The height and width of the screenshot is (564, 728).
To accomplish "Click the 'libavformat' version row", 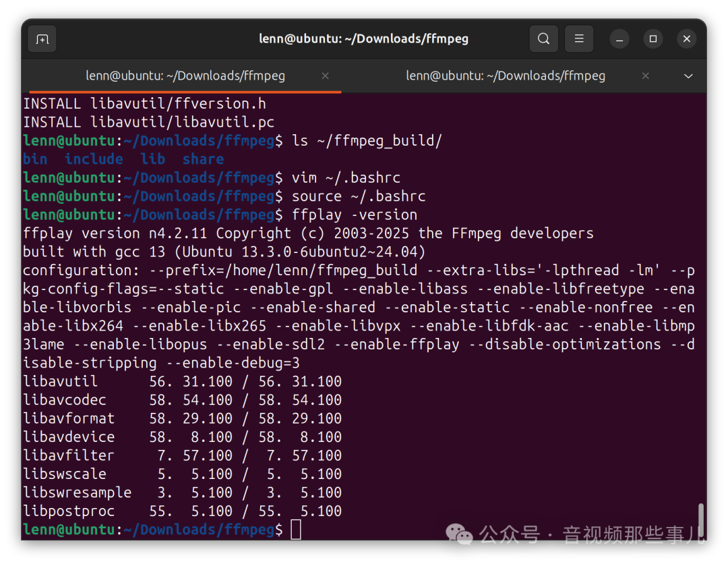I will coord(183,418).
